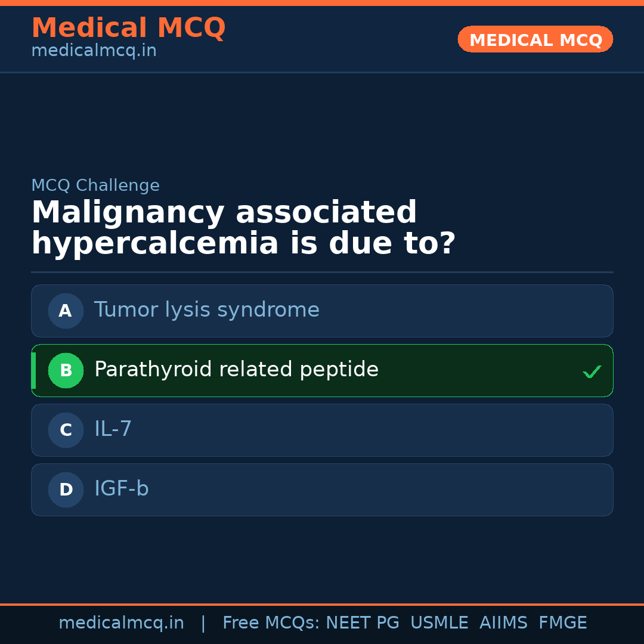This screenshot has width=644, height=644.
Task: Select the letter A circle badge
Action: [x=66, y=311]
